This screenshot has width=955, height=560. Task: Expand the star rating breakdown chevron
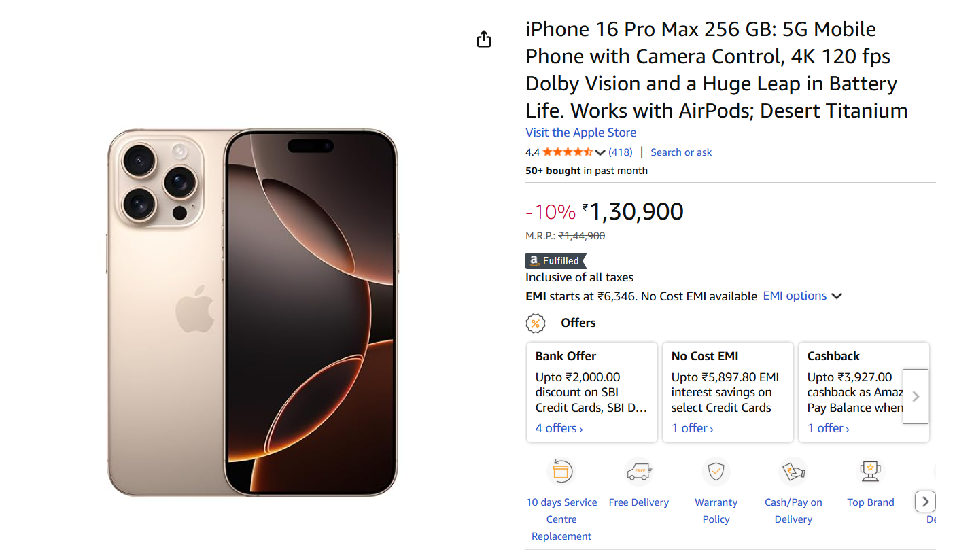(600, 152)
